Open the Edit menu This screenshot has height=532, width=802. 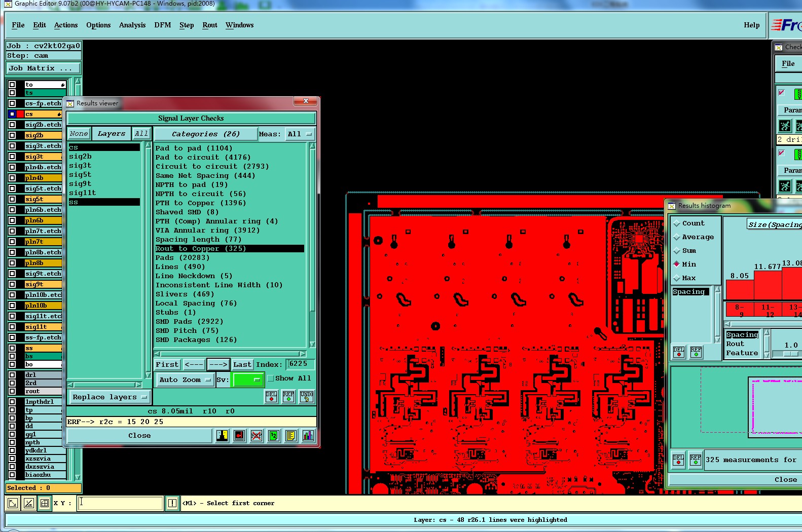[40, 25]
